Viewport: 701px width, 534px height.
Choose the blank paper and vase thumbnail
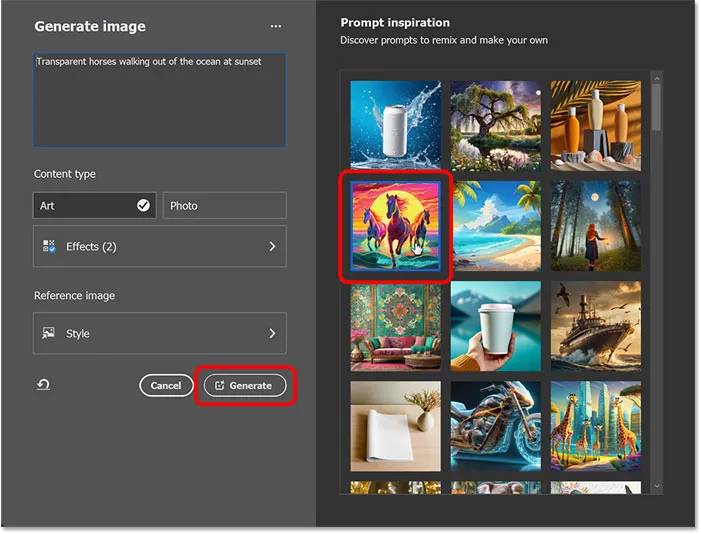pyautogui.click(x=395, y=426)
